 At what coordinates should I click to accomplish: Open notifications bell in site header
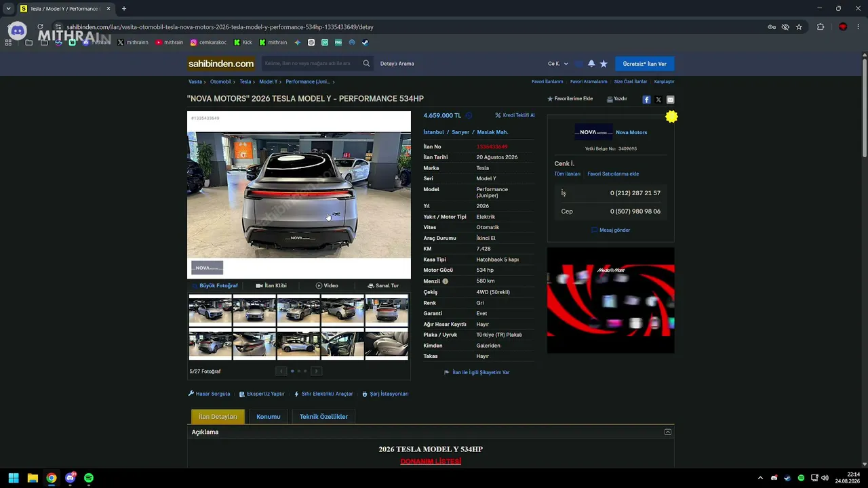(x=591, y=64)
